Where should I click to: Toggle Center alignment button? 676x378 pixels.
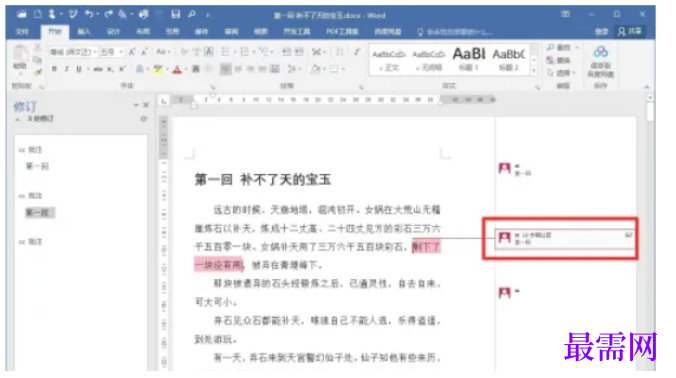(x=238, y=69)
